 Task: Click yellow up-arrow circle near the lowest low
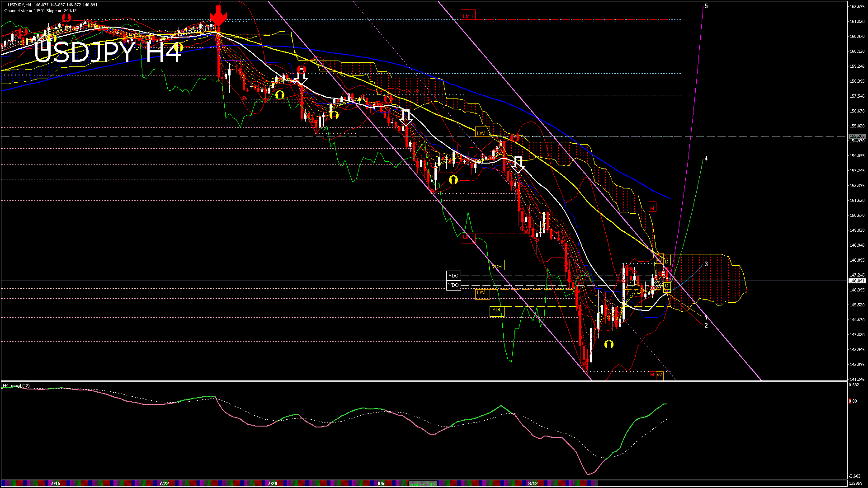[609, 344]
